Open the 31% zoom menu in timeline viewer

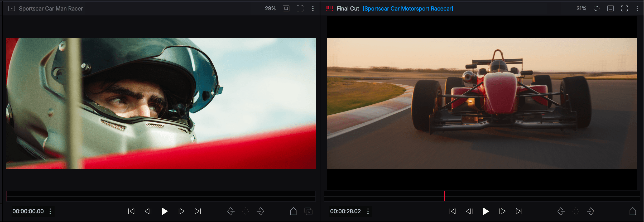tap(581, 8)
